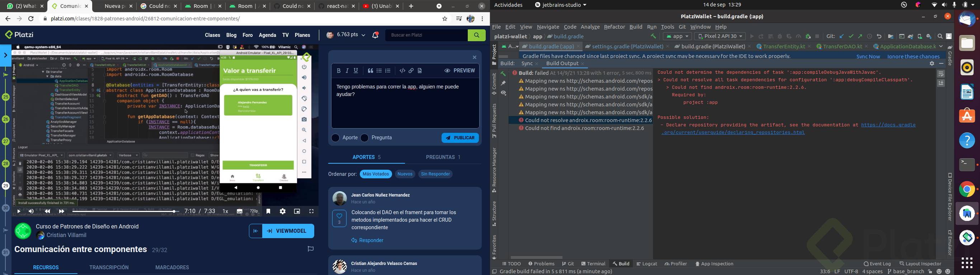Screen dimensions: 980x275
Task: Show hidden editor tabs chevron
Action: click(941, 47)
